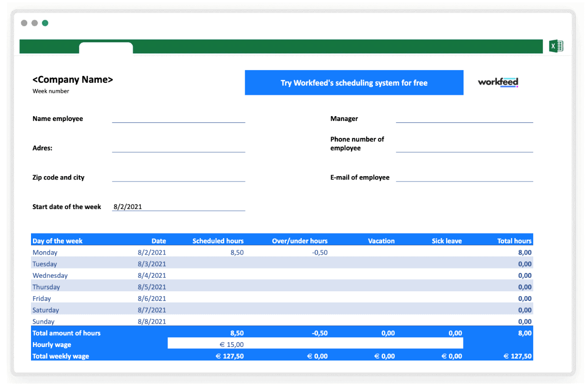Click the Excel icon at top right
This screenshot has height=391, width=588.
[556, 46]
